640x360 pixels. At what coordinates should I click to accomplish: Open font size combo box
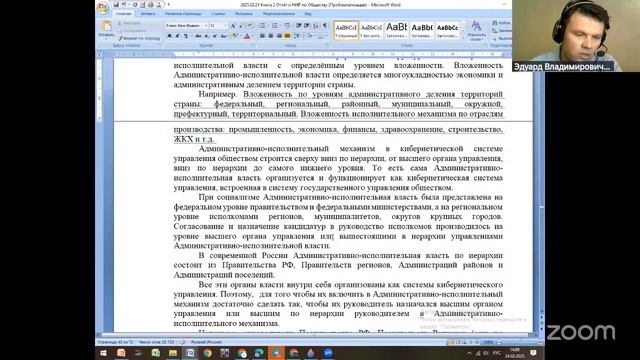[218, 26]
